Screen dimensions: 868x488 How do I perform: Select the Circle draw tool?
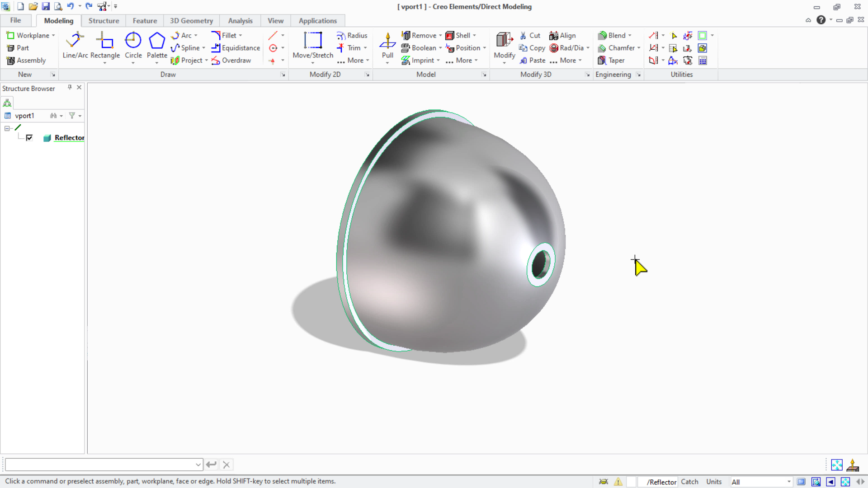[133, 45]
